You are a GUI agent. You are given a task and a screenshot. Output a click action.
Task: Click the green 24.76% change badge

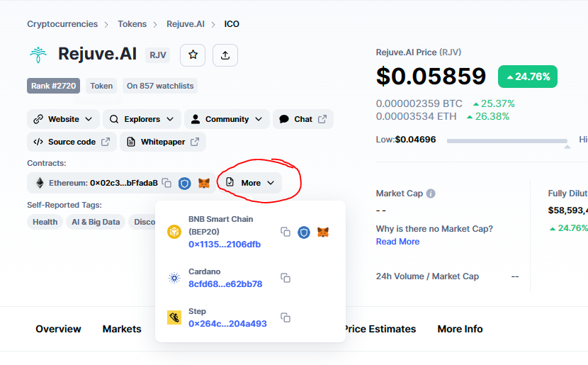pos(528,77)
